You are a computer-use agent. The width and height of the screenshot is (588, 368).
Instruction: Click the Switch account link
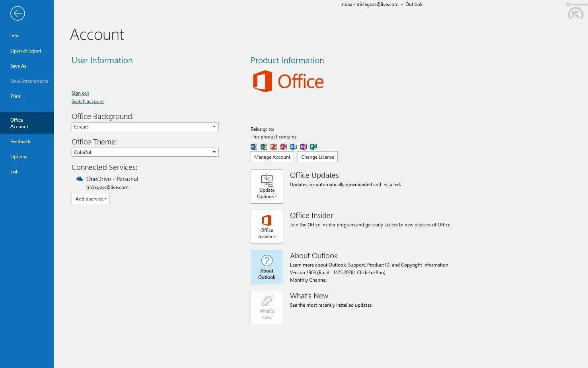coord(88,101)
